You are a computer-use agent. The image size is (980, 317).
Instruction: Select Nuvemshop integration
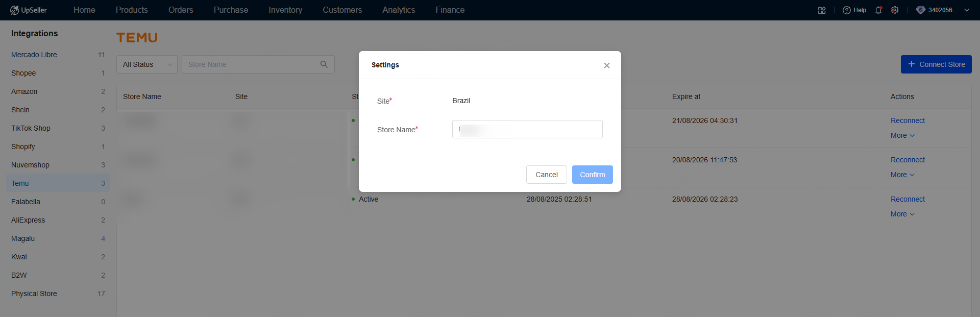coord(58,165)
